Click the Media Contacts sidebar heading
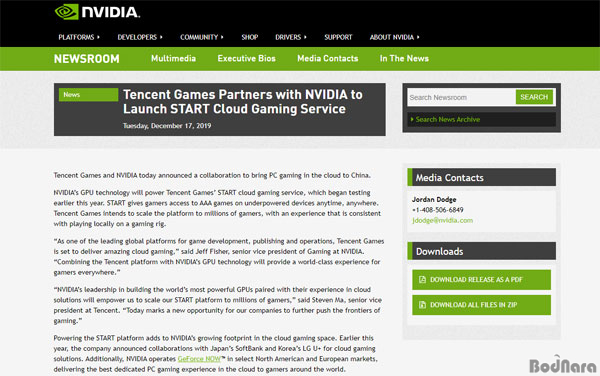600x376 pixels. 481,177
